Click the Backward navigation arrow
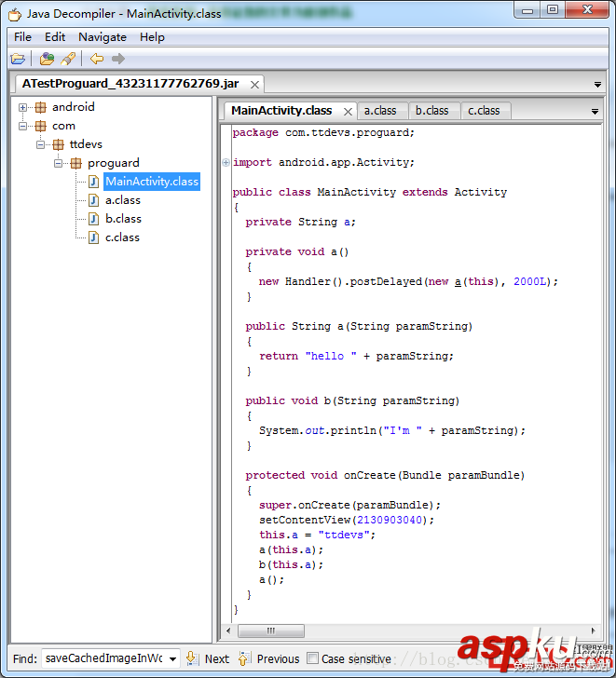Screen dimensions: 616x678 tap(97, 59)
